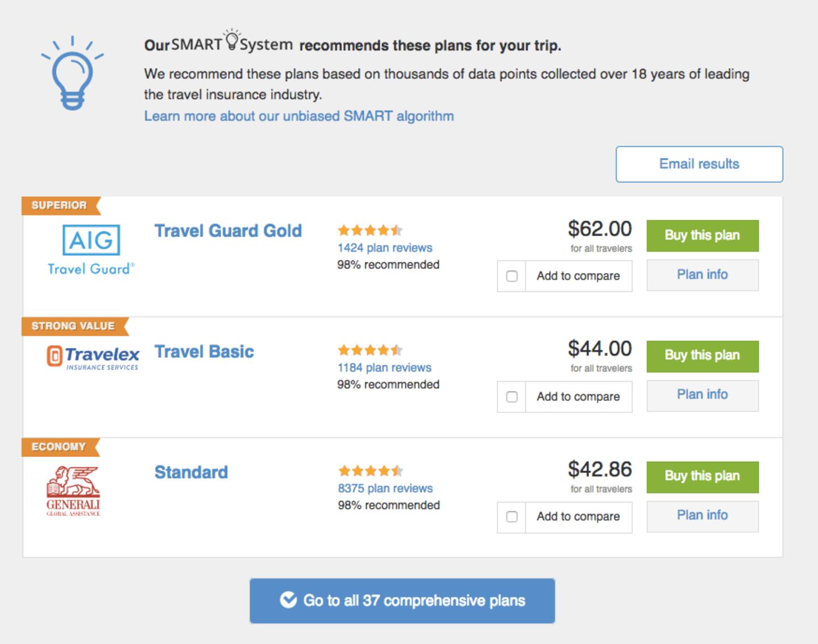
Task: Open the Travel Basic plan title link
Action: 204,352
